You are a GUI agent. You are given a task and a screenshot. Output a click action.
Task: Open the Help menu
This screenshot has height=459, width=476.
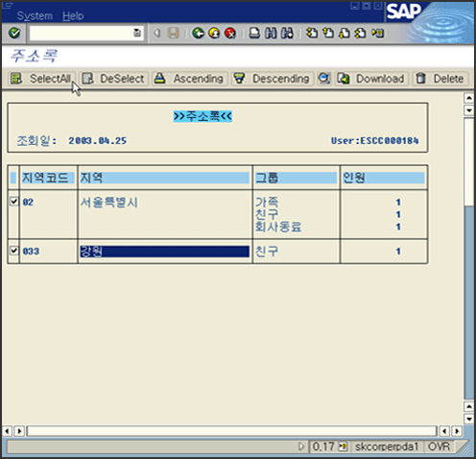73,15
